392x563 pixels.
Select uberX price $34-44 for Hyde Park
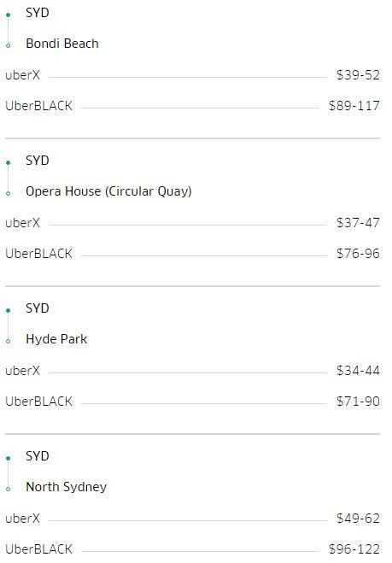(192, 371)
